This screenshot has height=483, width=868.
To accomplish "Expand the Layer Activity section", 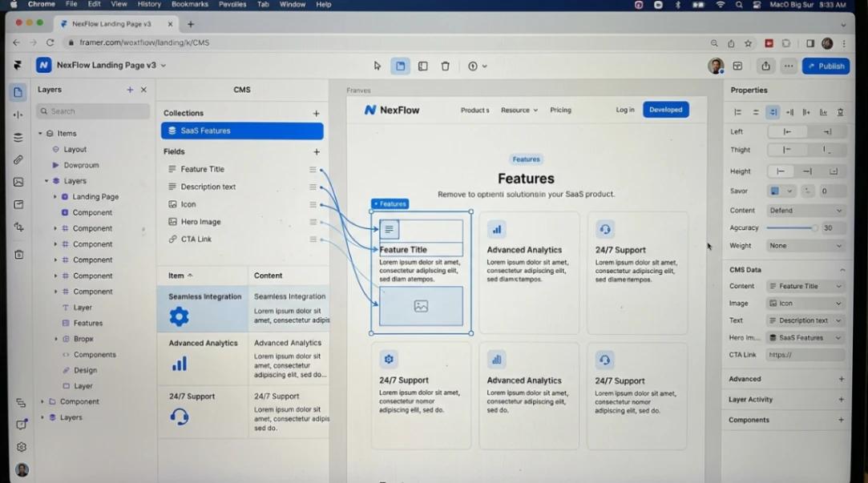I will (x=842, y=400).
